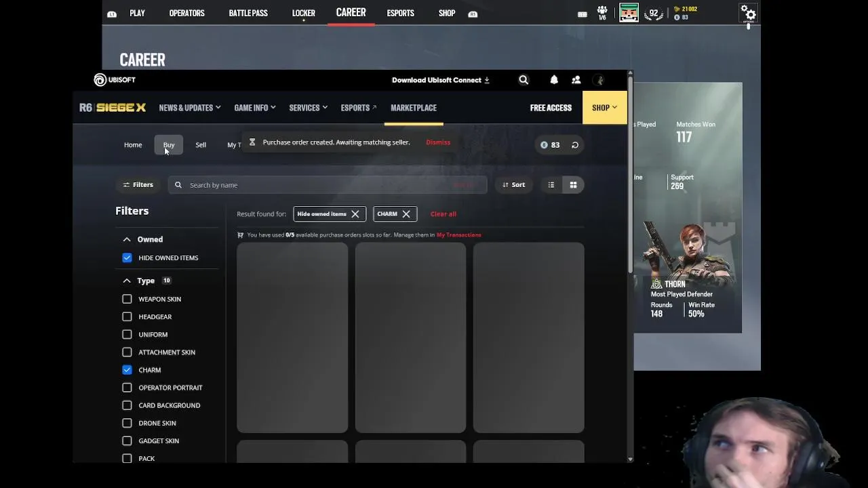Open in-game Operators menu
868x488 pixels.
pos(186,14)
